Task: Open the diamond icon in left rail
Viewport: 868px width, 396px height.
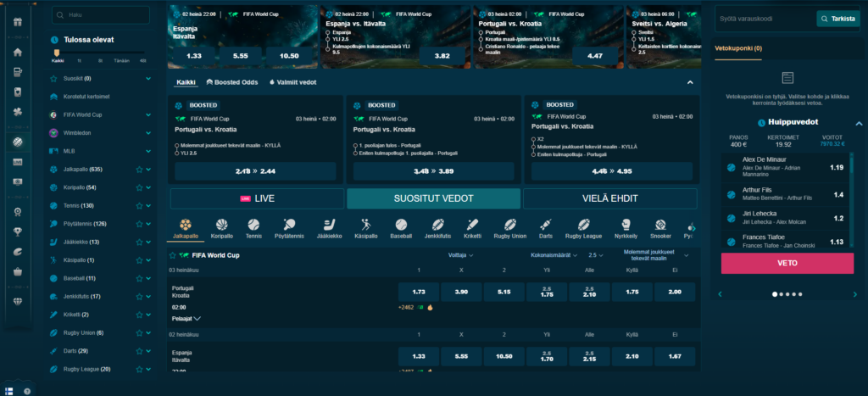Action: click(18, 302)
